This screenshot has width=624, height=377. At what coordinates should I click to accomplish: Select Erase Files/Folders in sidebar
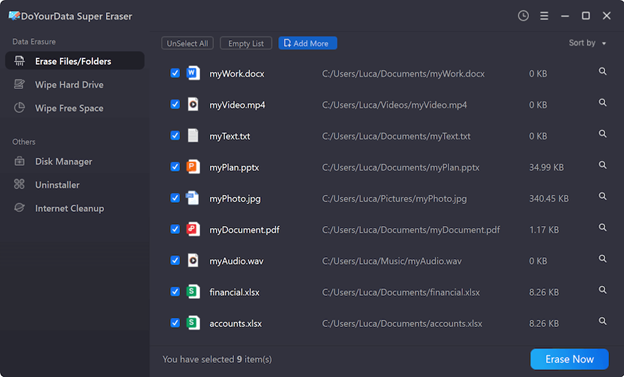tap(75, 61)
